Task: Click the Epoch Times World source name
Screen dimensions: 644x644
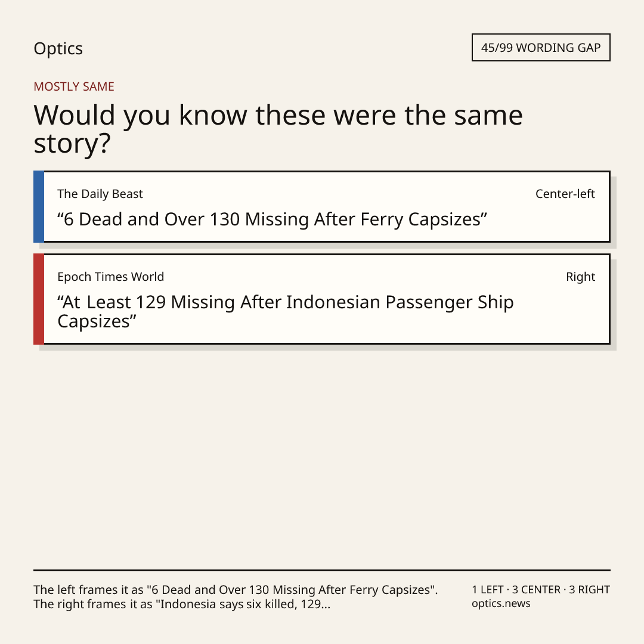Action: [110, 277]
